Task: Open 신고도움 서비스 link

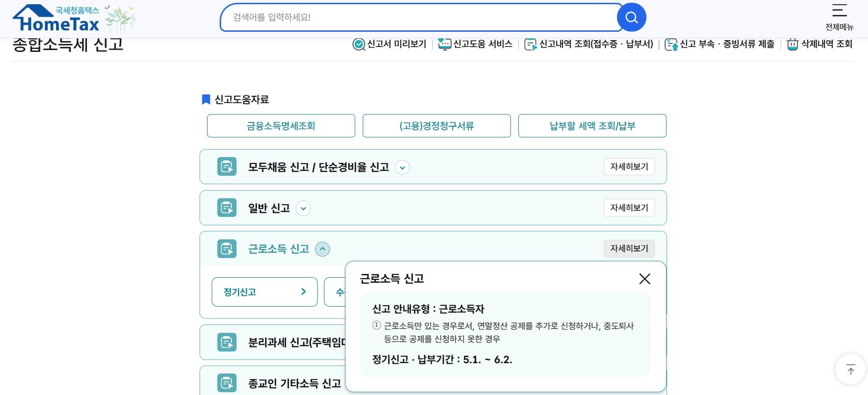Action: [x=483, y=44]
